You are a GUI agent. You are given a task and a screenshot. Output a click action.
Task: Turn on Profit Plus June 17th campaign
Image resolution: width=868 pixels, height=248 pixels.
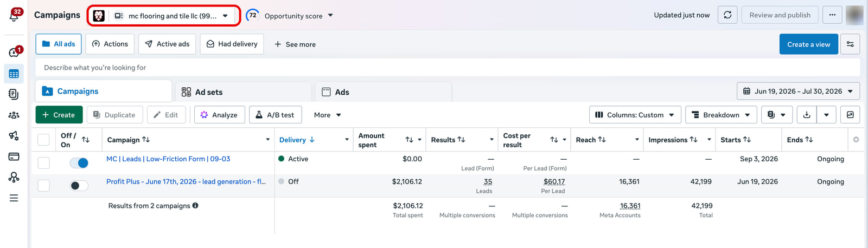click(x=79, y=185)
